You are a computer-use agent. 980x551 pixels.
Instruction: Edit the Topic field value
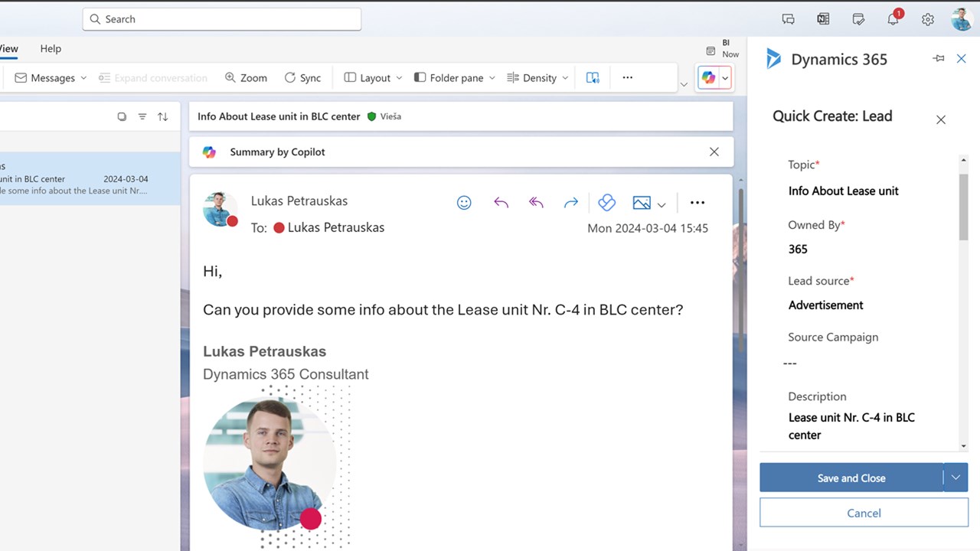[x=843, y=191]
